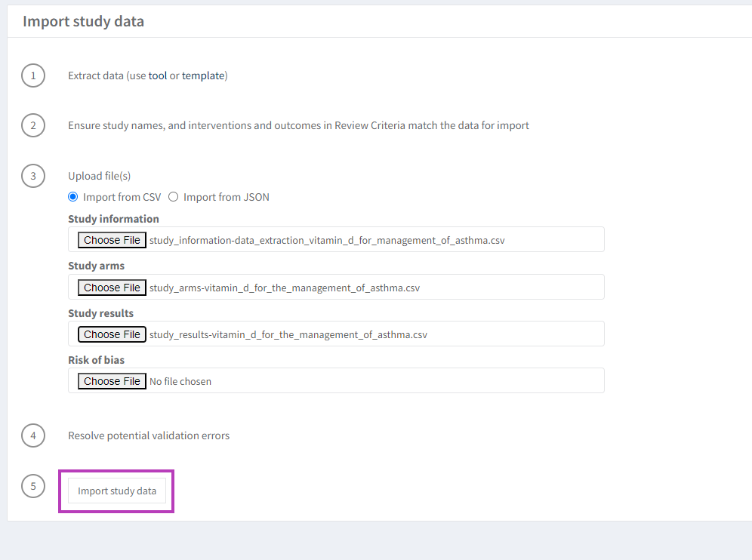Click the study_results CSV file name
This screenshot has width=752, height=560.
pyautogui.click(x=288, y=334)
